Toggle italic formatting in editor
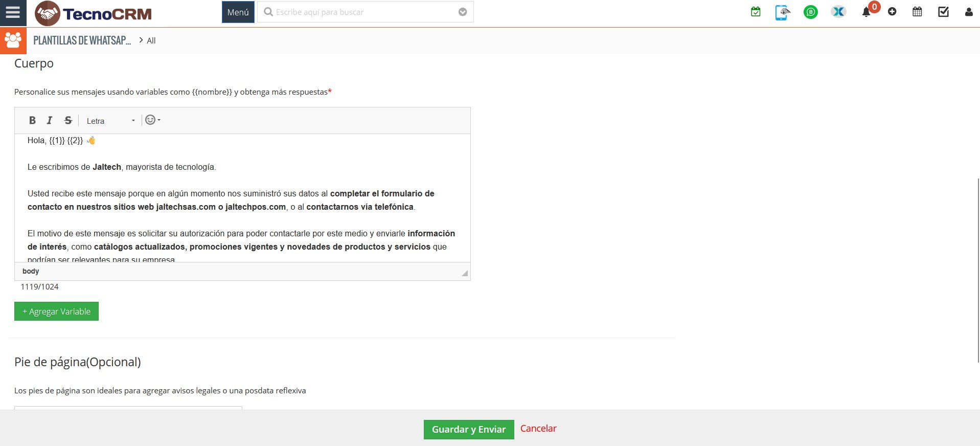980x446 pixels. (x=50, y=120)
